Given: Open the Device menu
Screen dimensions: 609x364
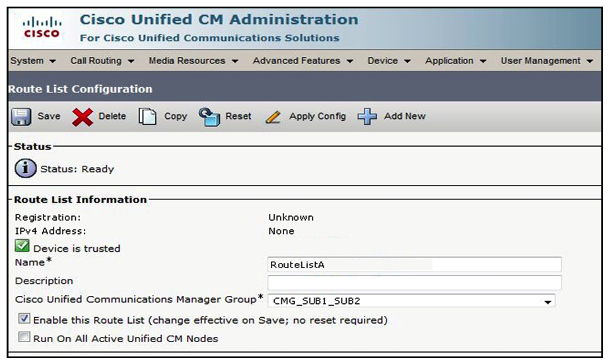Looking at the screenshot, I should click(389, 61).
